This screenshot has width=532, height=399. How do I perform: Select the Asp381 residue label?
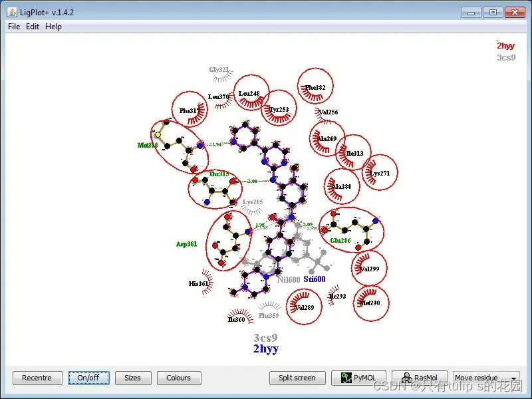point(186,244)
